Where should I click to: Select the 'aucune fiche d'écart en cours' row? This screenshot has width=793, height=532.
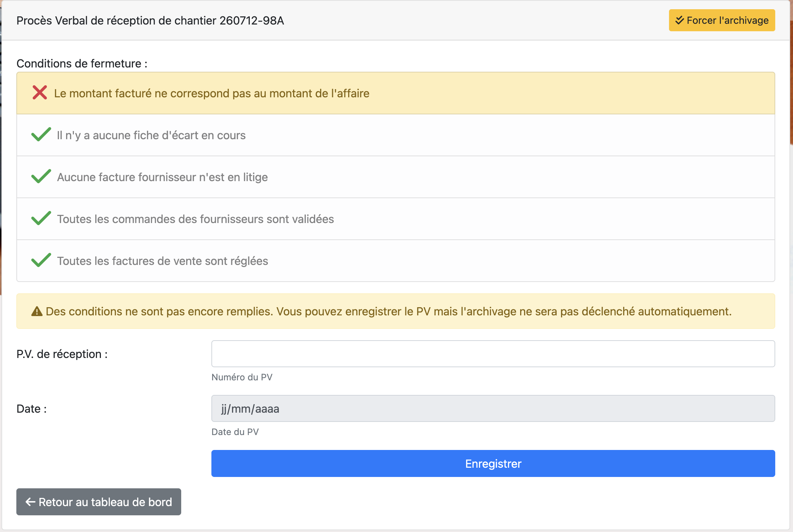click(x=395, y=135)
